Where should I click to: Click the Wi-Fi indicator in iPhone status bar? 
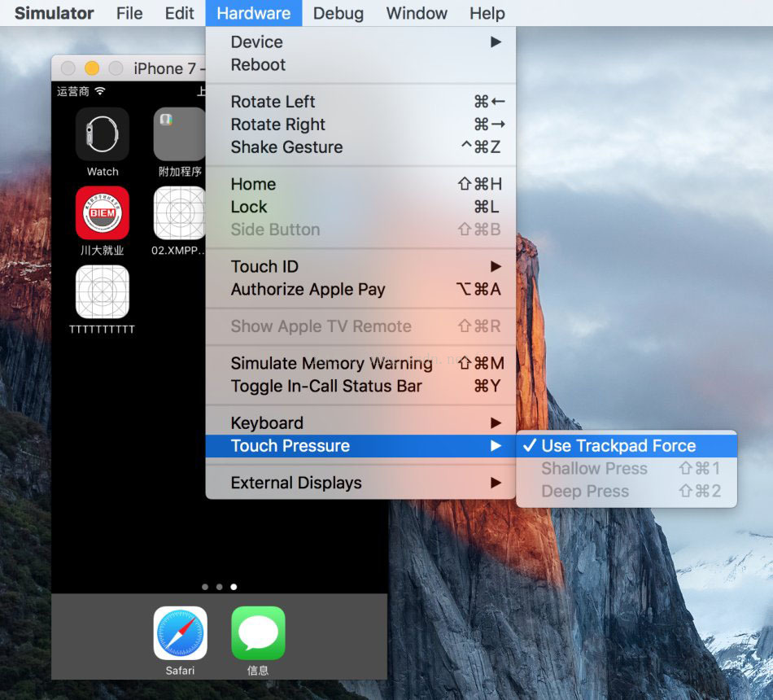click(100, 91)
